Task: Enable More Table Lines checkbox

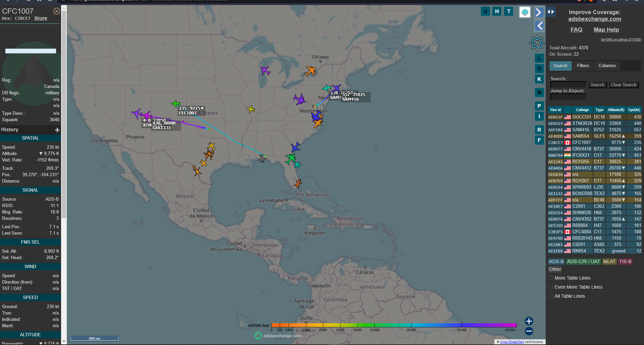Action: 551,278
